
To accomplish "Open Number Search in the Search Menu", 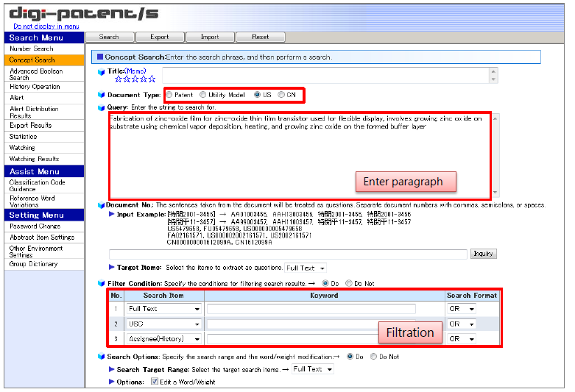I will pyautogui.click(x=44, y=49).
